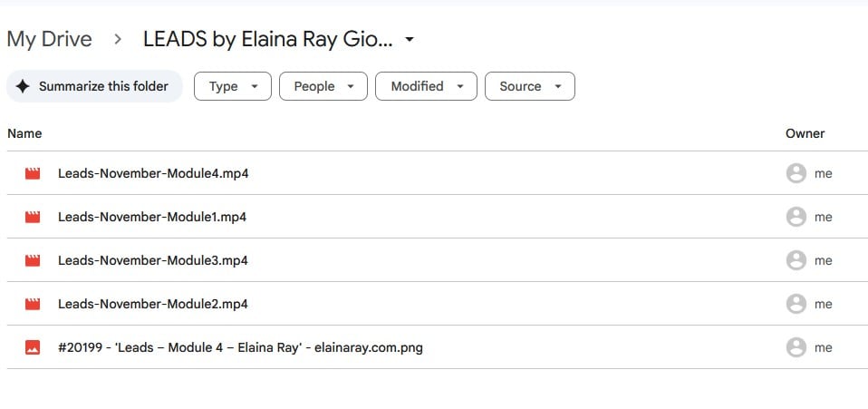The height and width of the screenshot is (409, 868).
Task: Sort files by the Name column header
Action: 24,133
